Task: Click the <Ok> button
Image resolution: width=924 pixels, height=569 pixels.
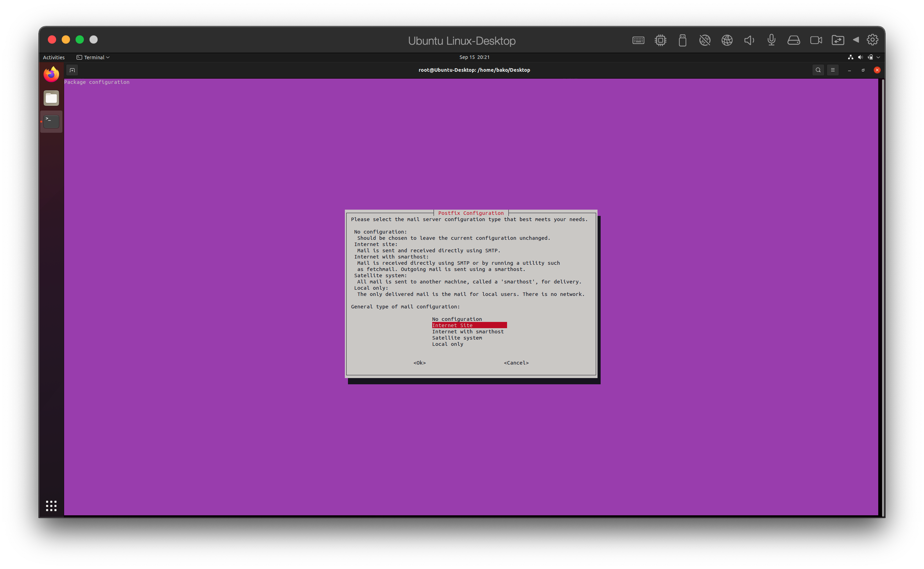Action: click(420, 363)
